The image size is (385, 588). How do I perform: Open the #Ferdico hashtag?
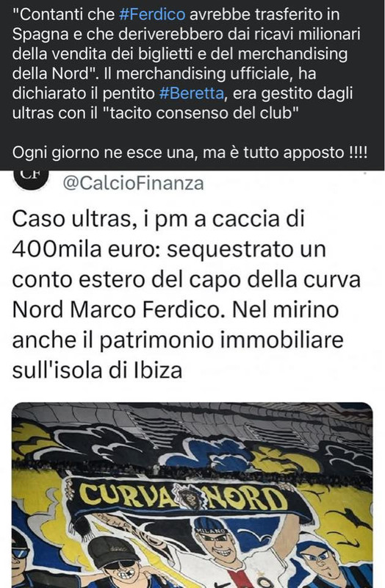152,15
